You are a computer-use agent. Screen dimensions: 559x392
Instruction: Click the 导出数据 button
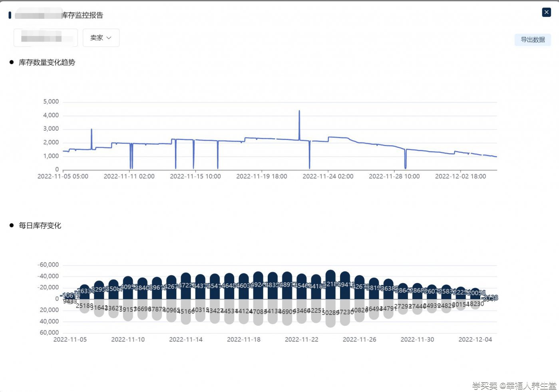click(x=533, y=40)
